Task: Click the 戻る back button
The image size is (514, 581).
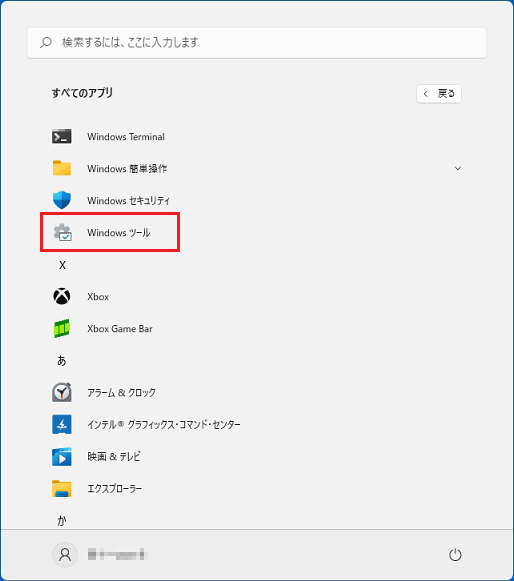Action: pos(439,94)
